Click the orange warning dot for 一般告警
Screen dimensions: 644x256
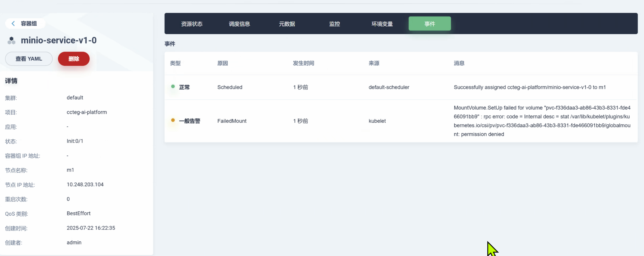(x=173, y=120)
